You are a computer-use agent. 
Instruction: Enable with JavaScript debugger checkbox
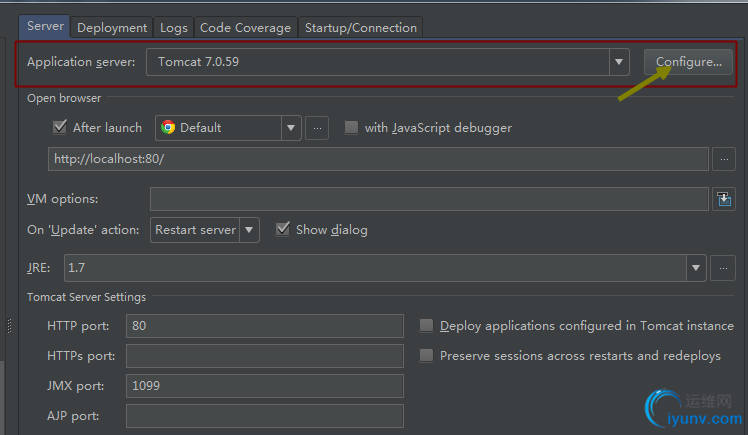351,127
